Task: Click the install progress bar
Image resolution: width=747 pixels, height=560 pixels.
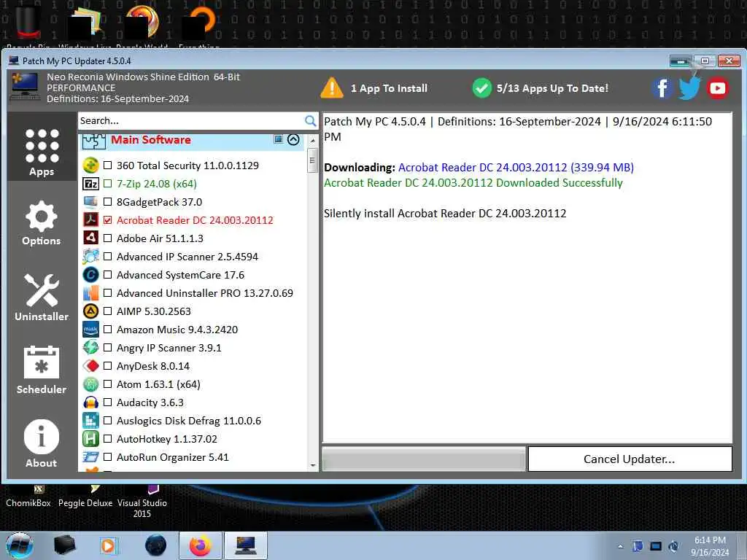Action: point(424,459)
